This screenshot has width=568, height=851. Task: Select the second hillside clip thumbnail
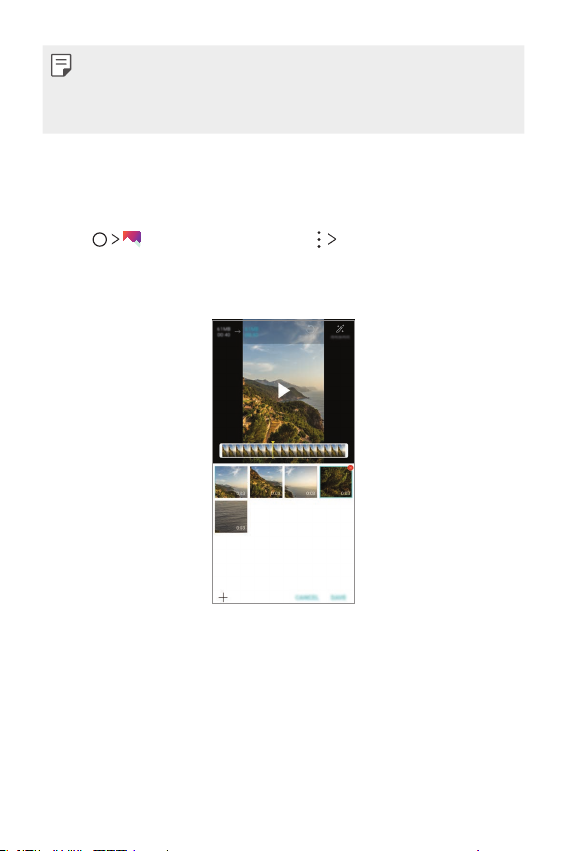pos(266,482)
